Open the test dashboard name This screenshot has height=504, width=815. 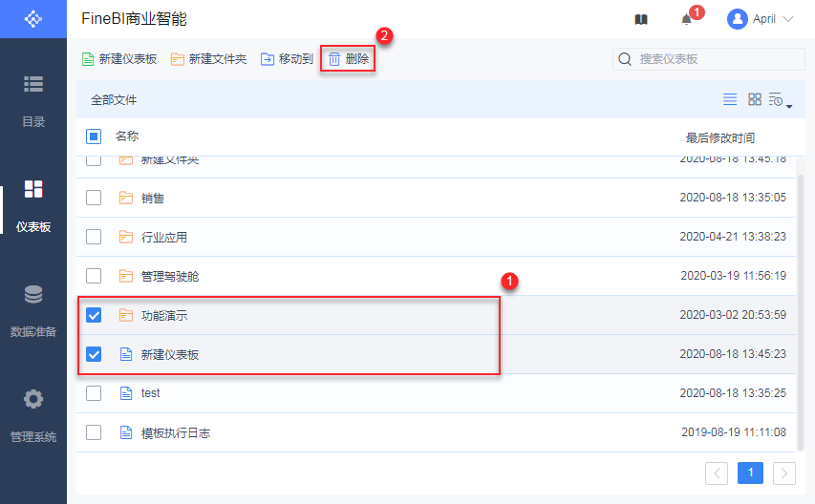click(150, 393)
